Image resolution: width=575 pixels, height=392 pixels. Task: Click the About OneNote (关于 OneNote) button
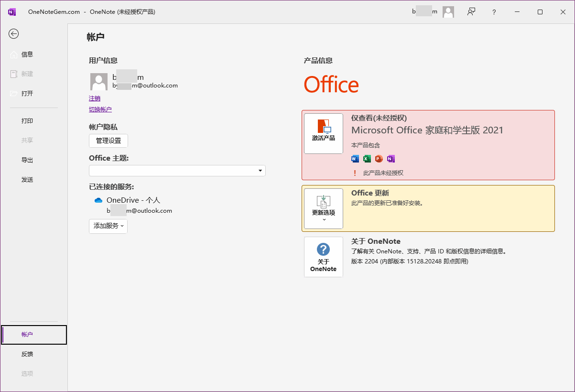[324, 257]
